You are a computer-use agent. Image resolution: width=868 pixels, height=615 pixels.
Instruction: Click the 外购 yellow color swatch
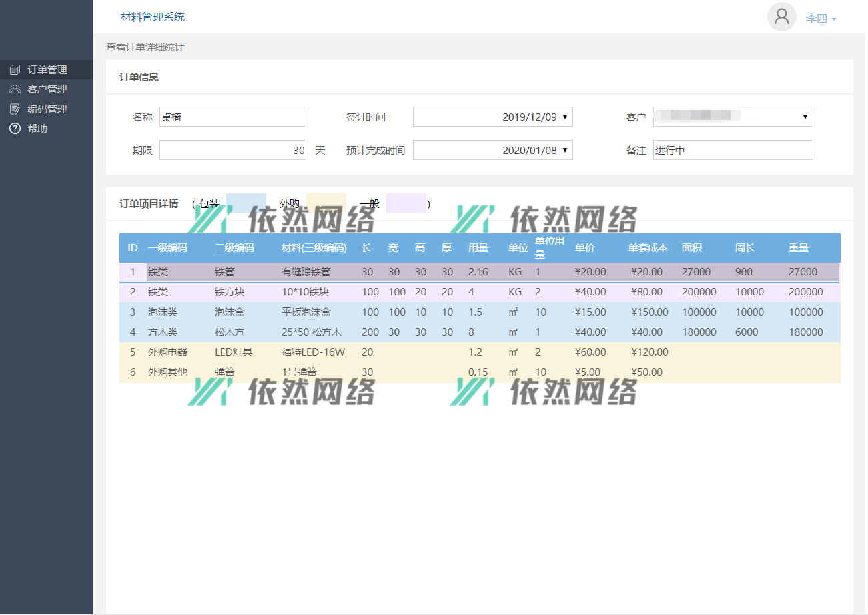tap(326, 203)
